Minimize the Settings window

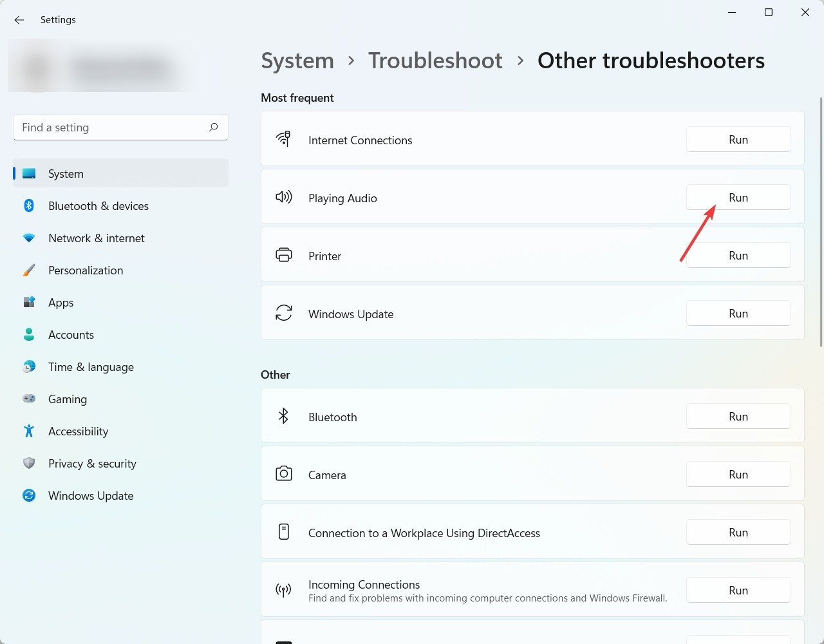click(732, 12)
